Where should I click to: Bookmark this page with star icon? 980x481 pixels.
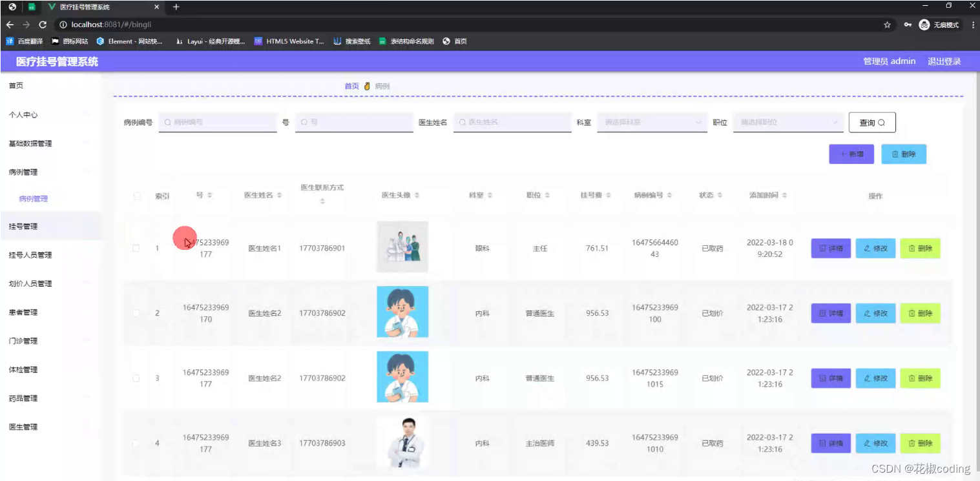pyautogui.click(x=887, y=25)
